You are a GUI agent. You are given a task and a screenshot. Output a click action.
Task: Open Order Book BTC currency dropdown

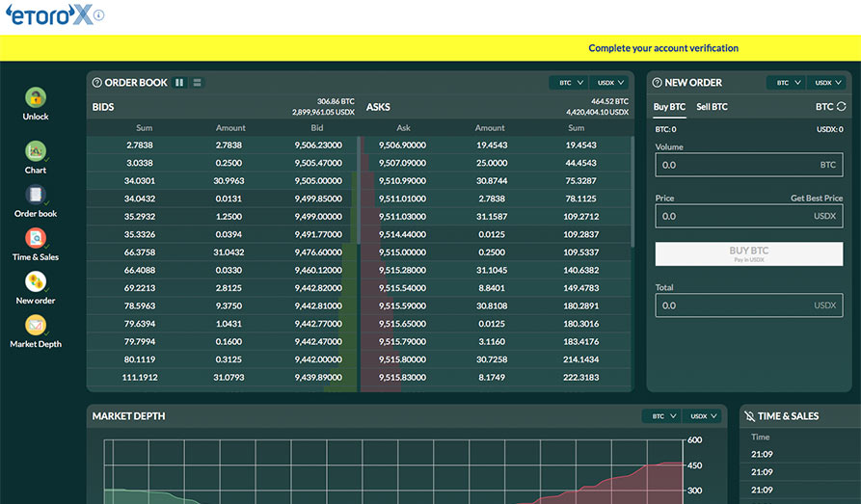click(570, 82)
